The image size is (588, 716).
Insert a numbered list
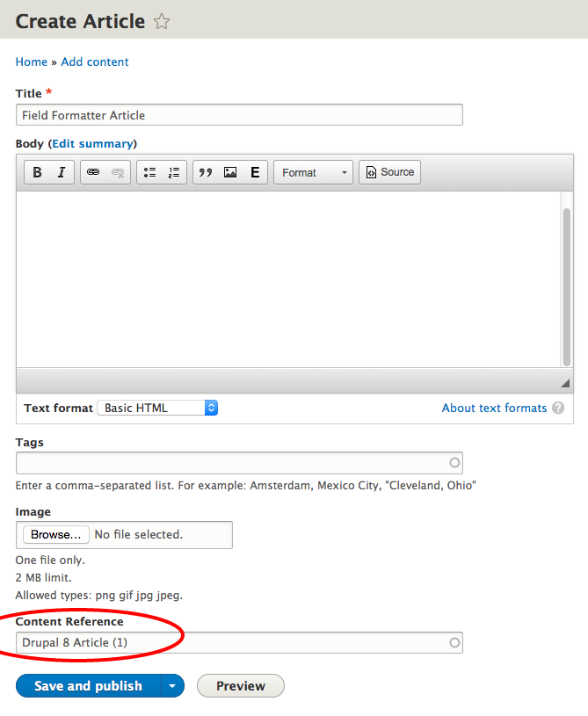(x=174, y=172)
